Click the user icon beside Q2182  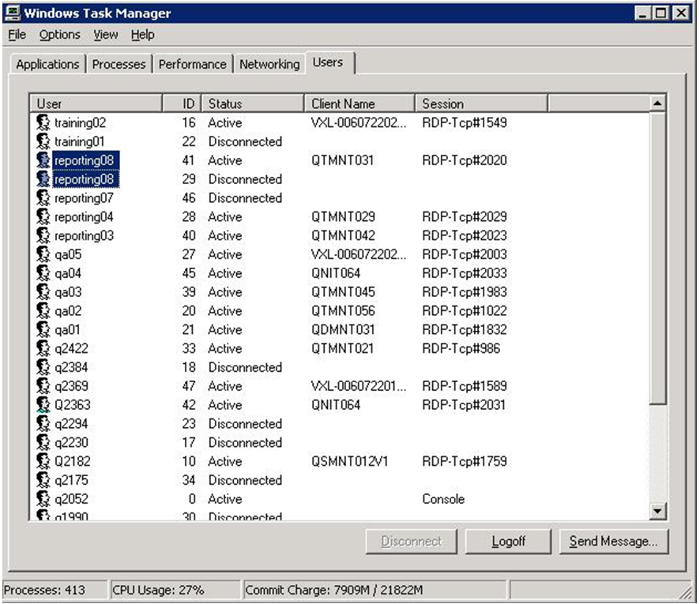(43, 461)
